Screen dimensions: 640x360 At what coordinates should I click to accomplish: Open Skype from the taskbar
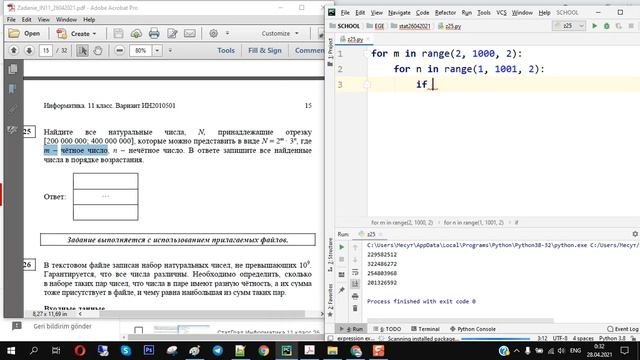[126, 350]
